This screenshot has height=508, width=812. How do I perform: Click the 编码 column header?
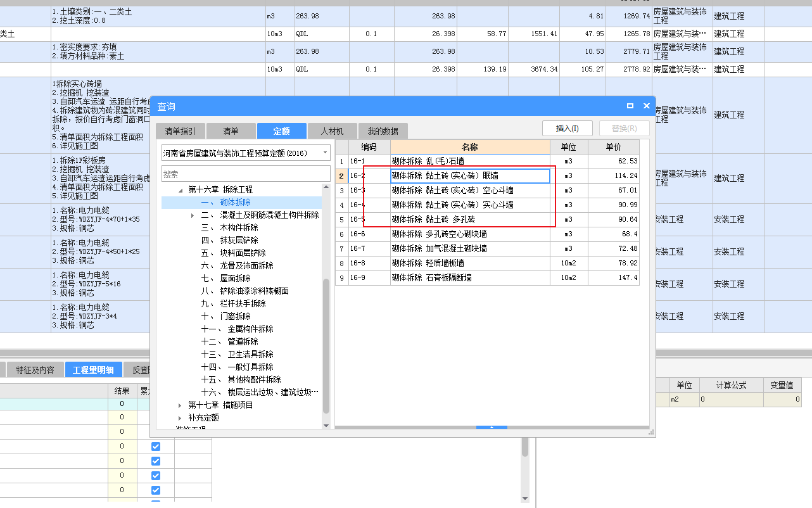pyautogui.click(x=369, y=146)
